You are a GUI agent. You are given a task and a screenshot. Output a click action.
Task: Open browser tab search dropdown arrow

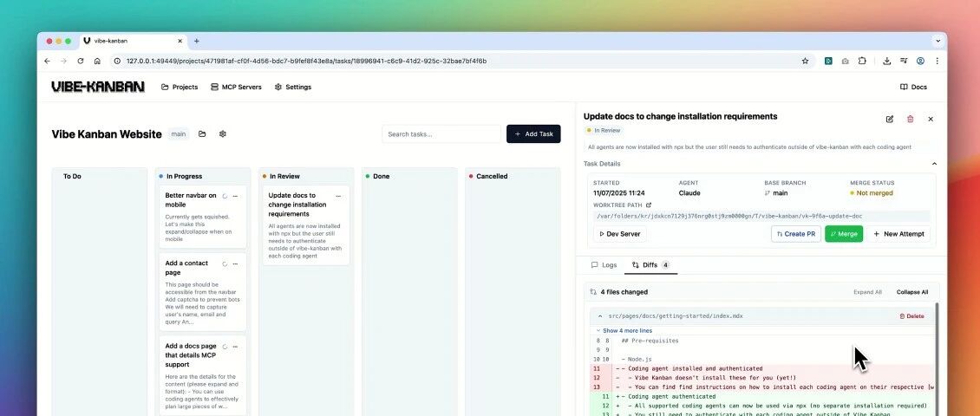(938, 42)
